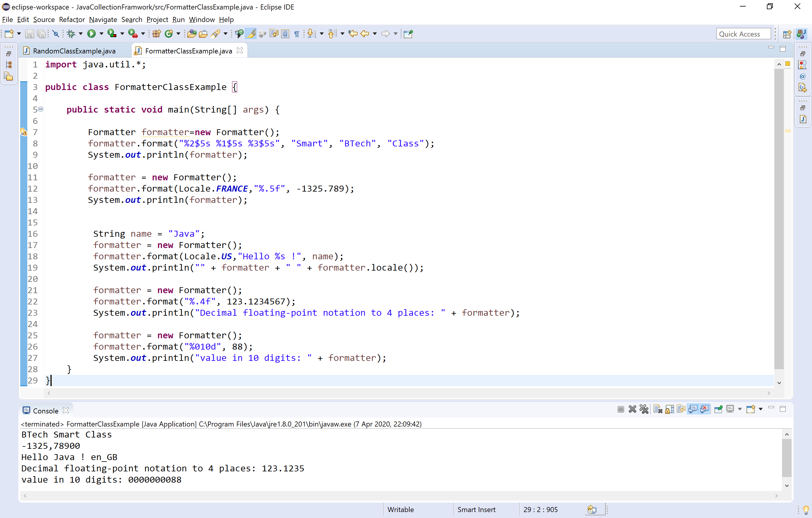Open the Run button dropdown arrow
812x518 pixels.
coord(101,34)
